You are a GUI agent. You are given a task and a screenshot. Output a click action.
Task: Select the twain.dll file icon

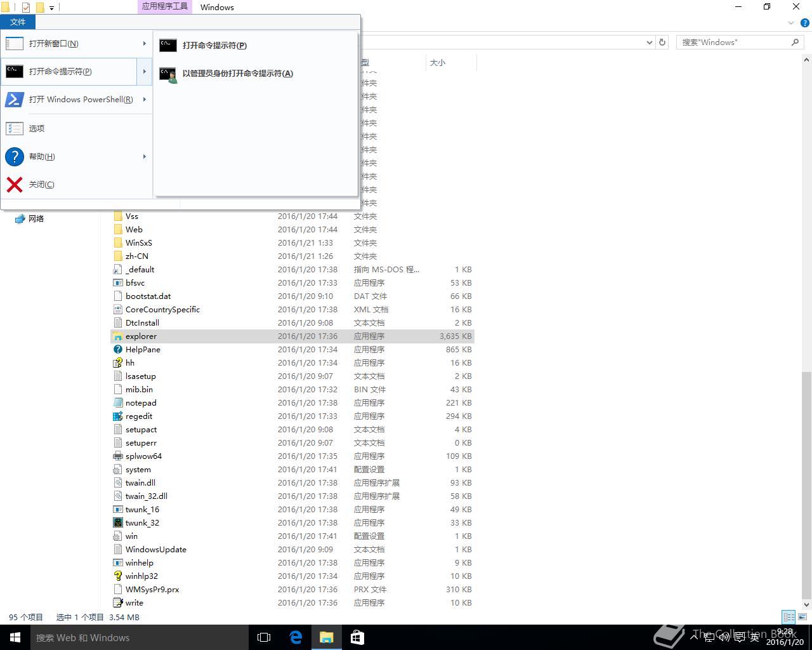tap(117, 483)
